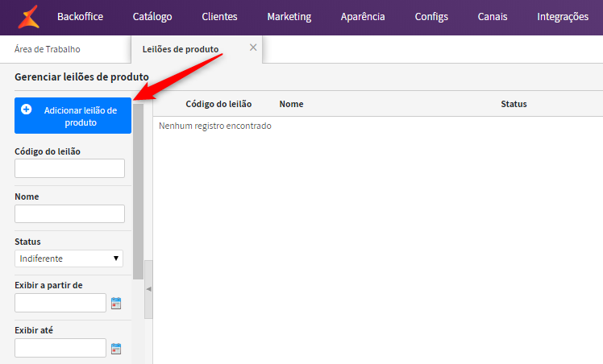Click the orange app logo icon

pyautogui.click(x=29, y=17)
